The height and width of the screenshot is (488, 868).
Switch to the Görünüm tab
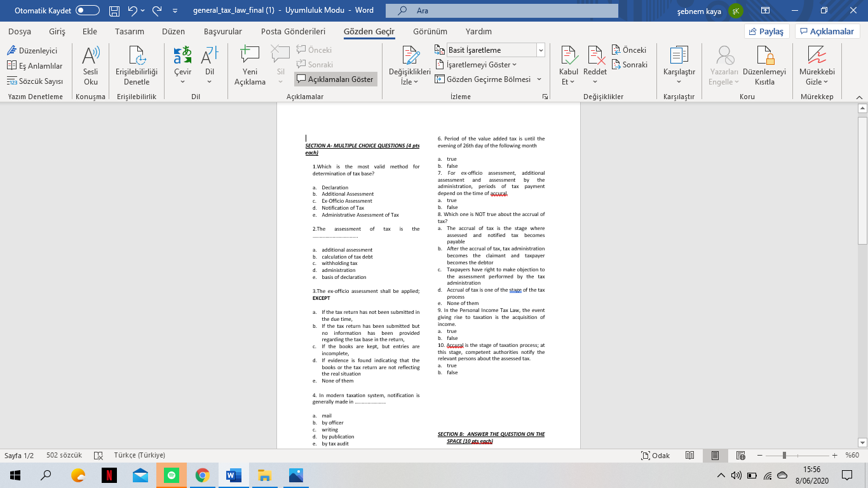point(430,32)
